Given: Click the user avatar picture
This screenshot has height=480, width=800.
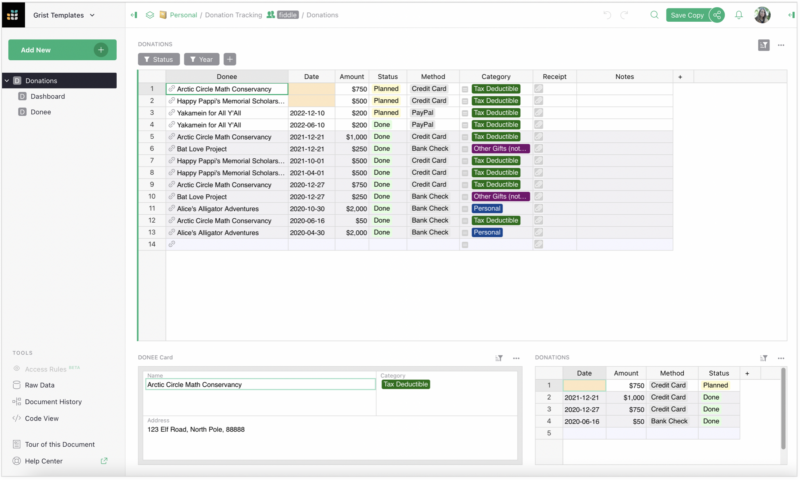Looking at the screenshot, I should pos(763,15).
